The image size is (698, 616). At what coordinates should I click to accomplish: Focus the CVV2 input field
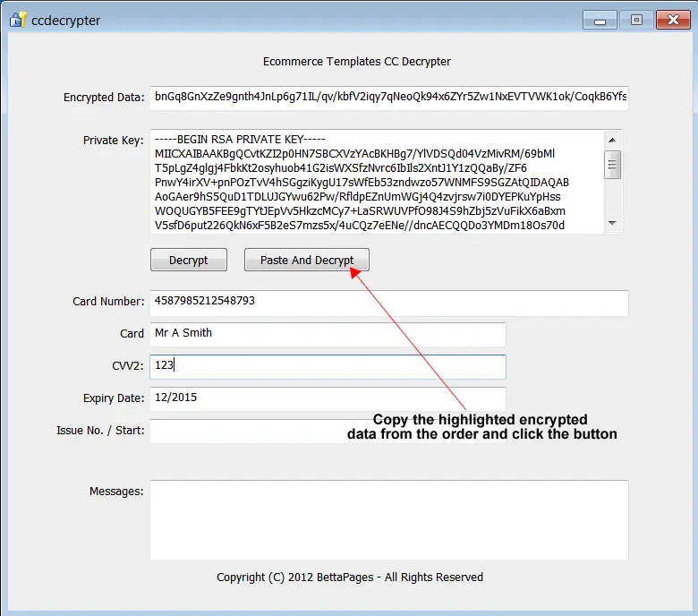pyautogui.click(x=328, y=366)
